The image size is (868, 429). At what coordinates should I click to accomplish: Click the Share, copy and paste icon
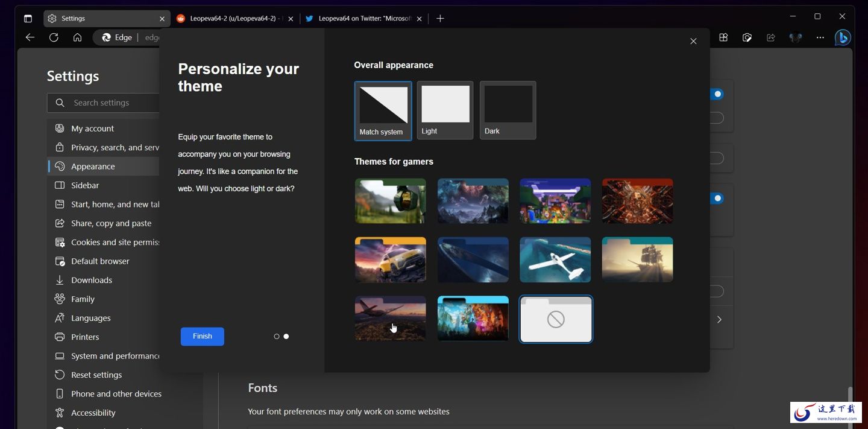(x=60, y=223)
